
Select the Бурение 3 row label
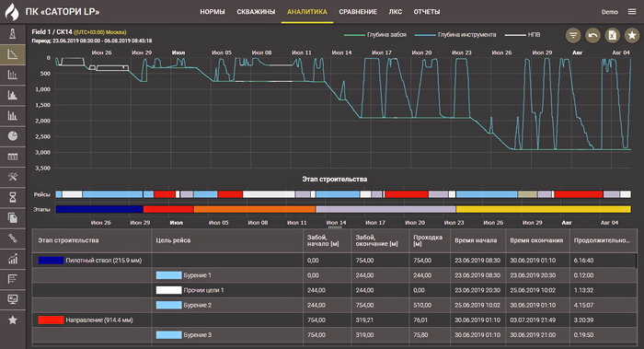198,335
